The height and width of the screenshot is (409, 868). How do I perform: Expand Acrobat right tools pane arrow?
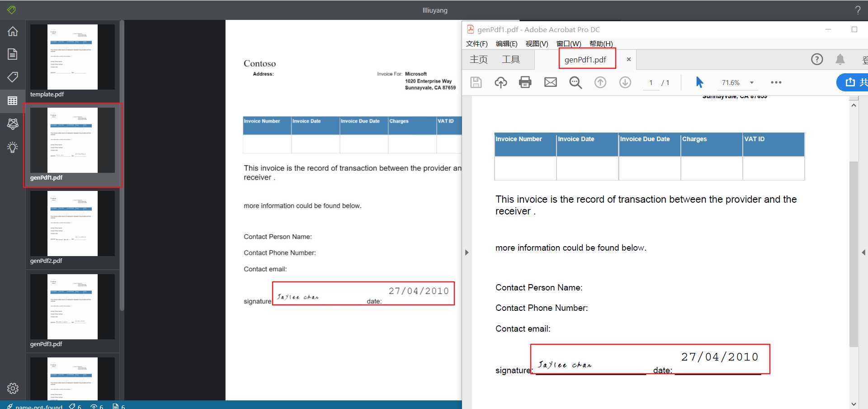click(863, 252)
